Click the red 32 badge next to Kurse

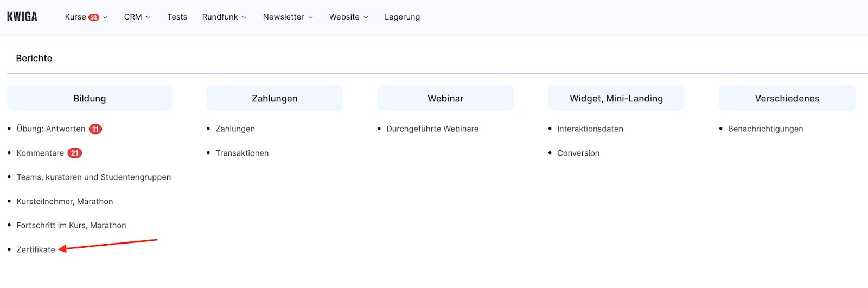pyautogui.click(x=94, y=17)
